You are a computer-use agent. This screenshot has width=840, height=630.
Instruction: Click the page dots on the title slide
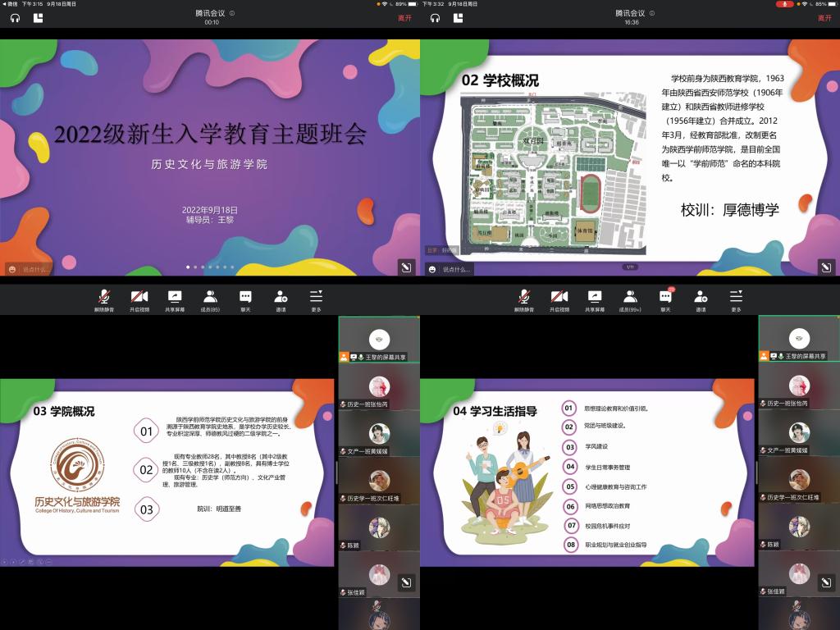click(210, 267)
